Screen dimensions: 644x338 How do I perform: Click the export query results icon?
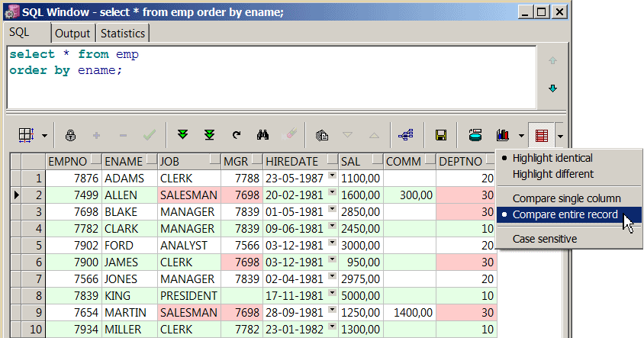tap(475, 135)
